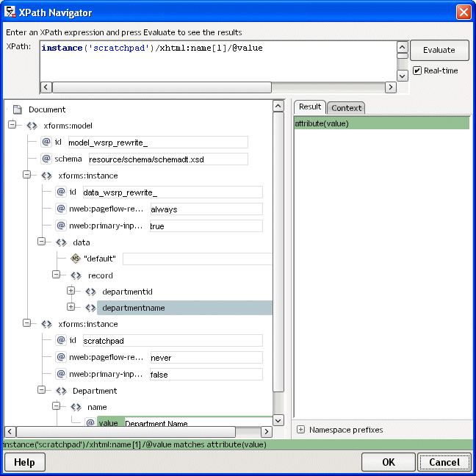Click the XPath field horizontal scroll thumb

[x=162, y=87]
